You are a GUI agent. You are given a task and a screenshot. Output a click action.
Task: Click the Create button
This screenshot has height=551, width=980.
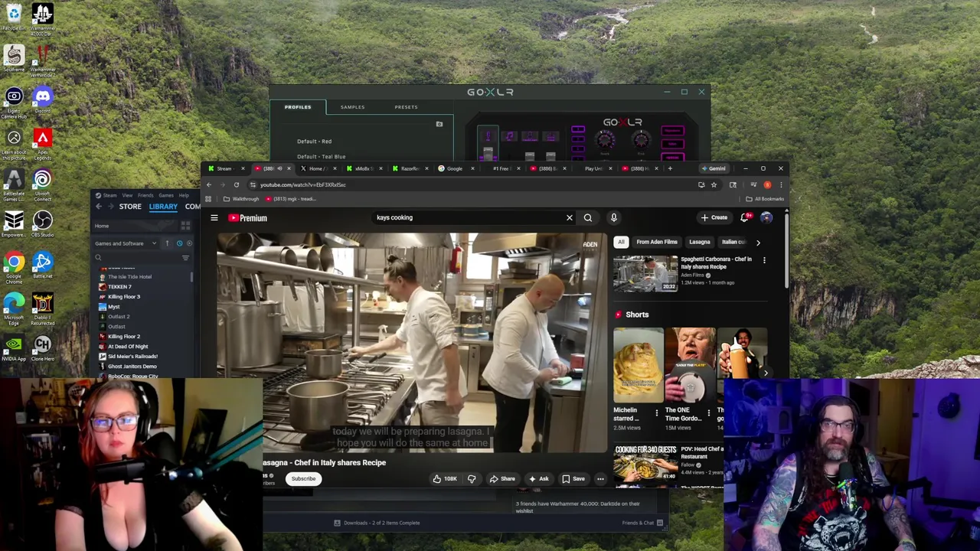pos(714,218)
